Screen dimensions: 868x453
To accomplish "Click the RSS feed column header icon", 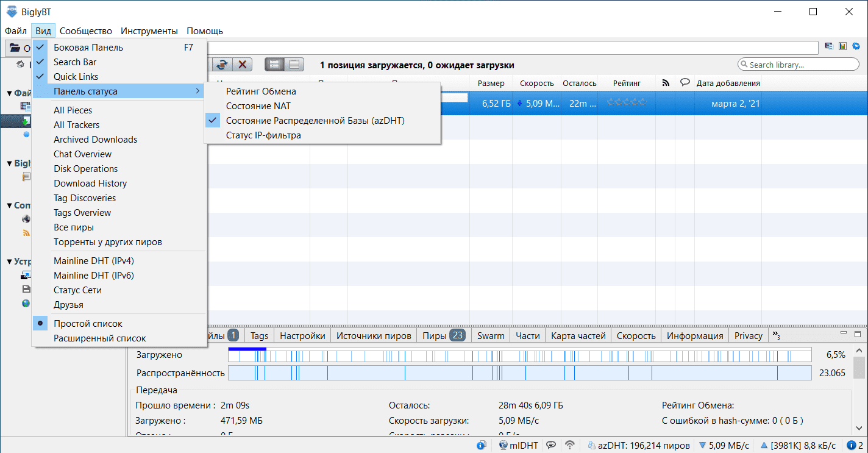I will point(666,83).
